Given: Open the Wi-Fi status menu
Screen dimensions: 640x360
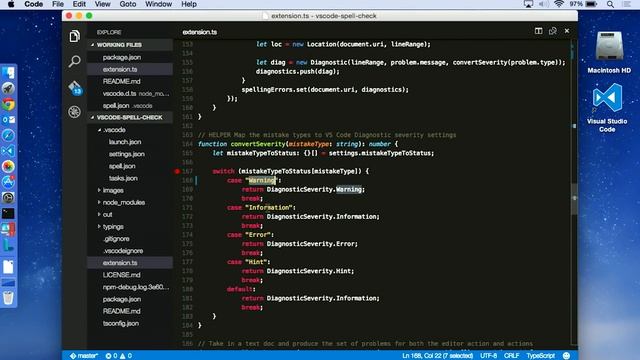Looking at the screenshot, I should 559,4.
